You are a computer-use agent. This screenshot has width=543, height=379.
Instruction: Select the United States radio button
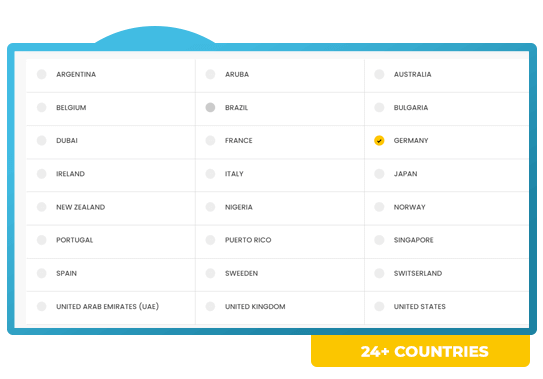(379, 306)
